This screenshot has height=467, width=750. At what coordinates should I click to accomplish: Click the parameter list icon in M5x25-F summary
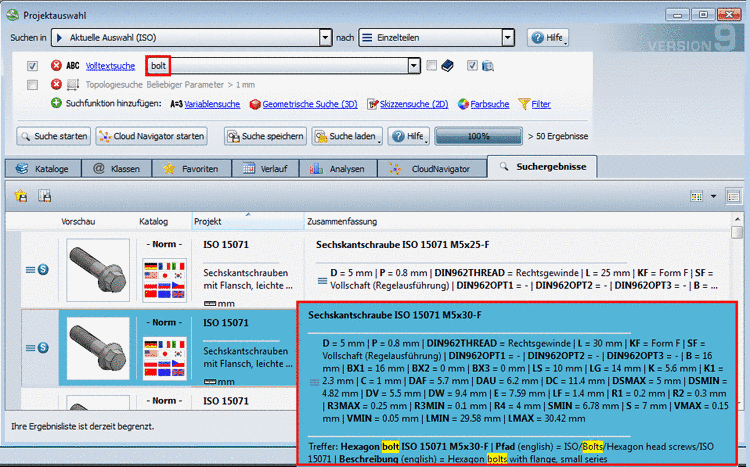pos(322,281)
